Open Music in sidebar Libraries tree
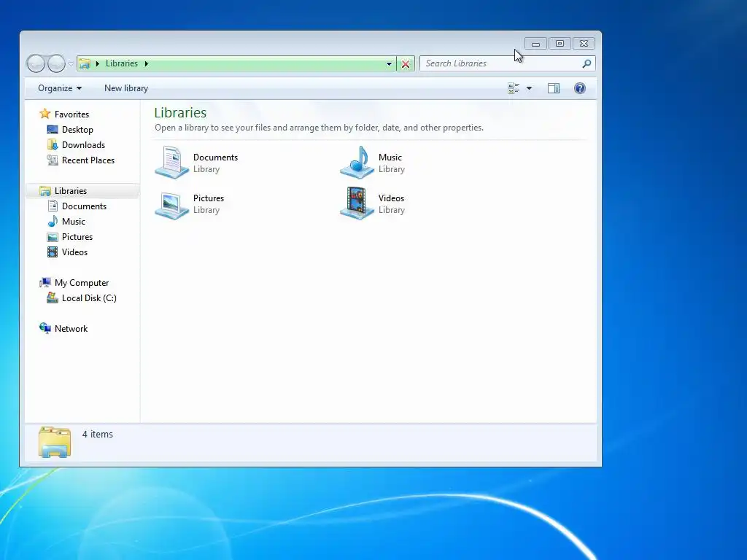This screenshot has width=747, height=560. (x=74, y=222)
